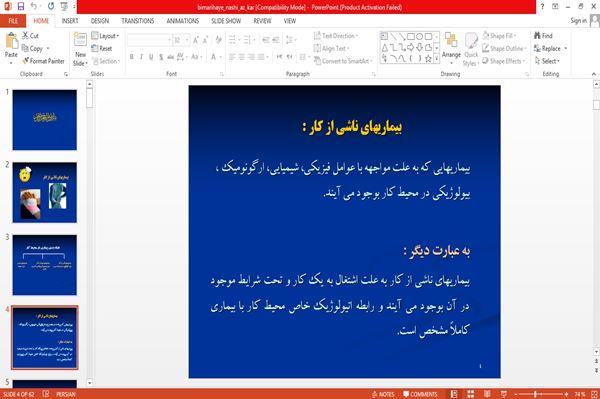Insert a New Slide
Image resolution: width=600 pixels, height=399 pixels.
(80, 50)
